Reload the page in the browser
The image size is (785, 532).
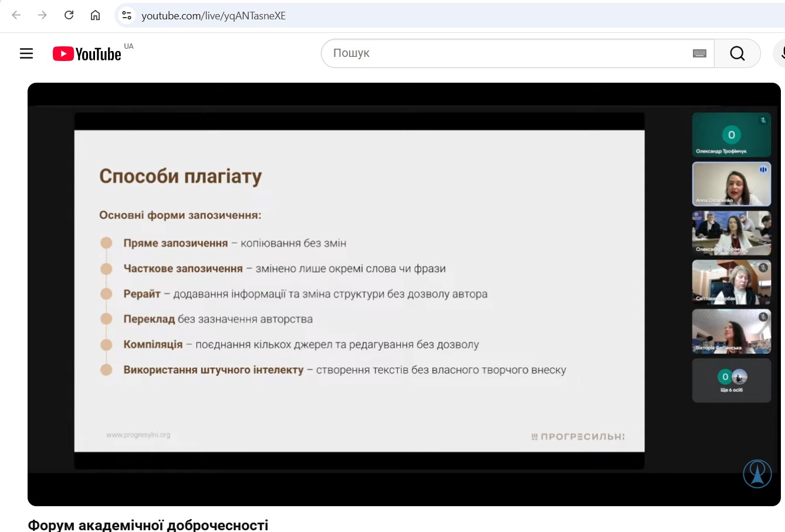click(69, 15)
